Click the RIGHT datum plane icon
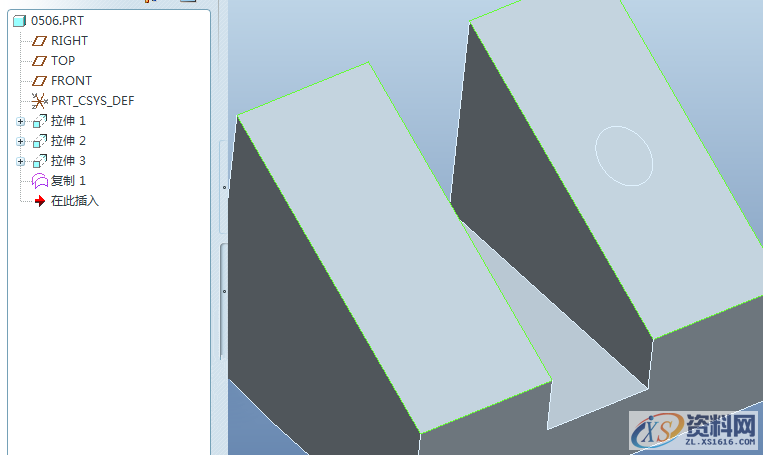 [40, 41]
